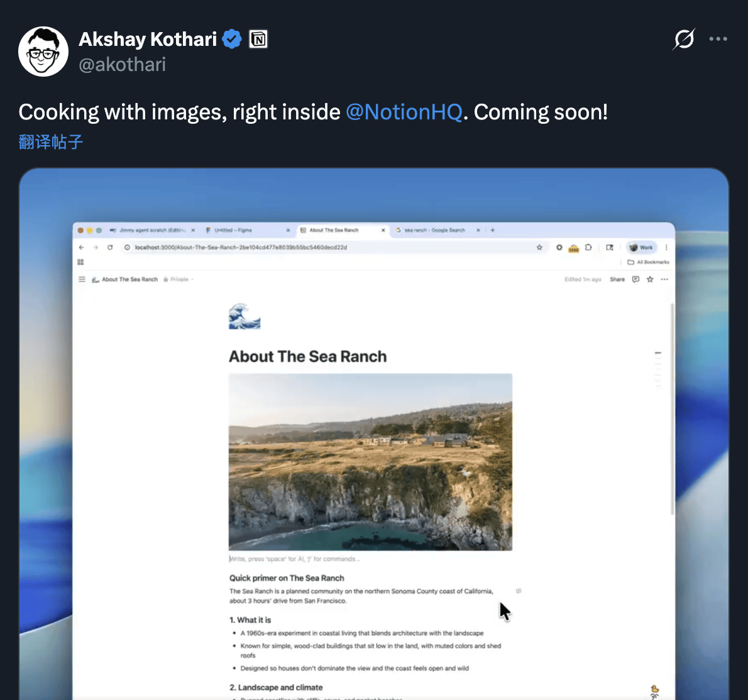Open the Notion page three-dot menu
The width and height of the screenshot is (748, 700).
pos(664,280)
